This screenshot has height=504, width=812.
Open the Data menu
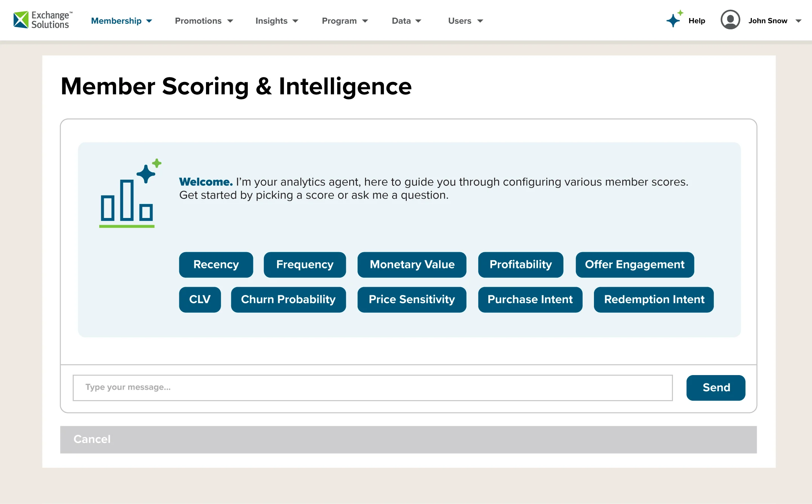click(x=406, y=21)
